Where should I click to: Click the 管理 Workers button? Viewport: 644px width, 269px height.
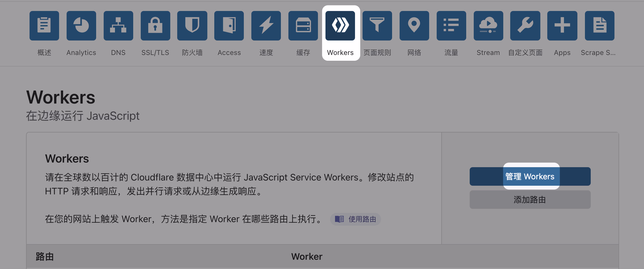[x=530, y=176]
